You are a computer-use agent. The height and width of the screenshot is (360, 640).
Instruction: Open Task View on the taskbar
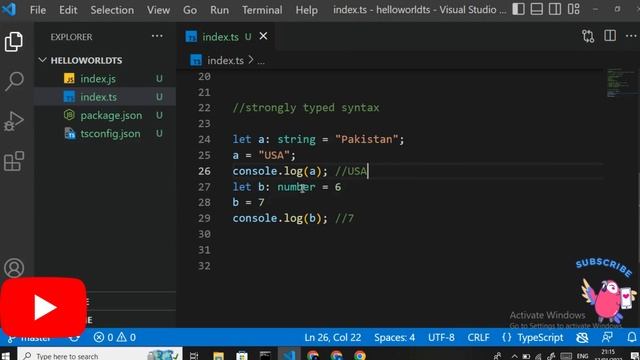point(194,356)
